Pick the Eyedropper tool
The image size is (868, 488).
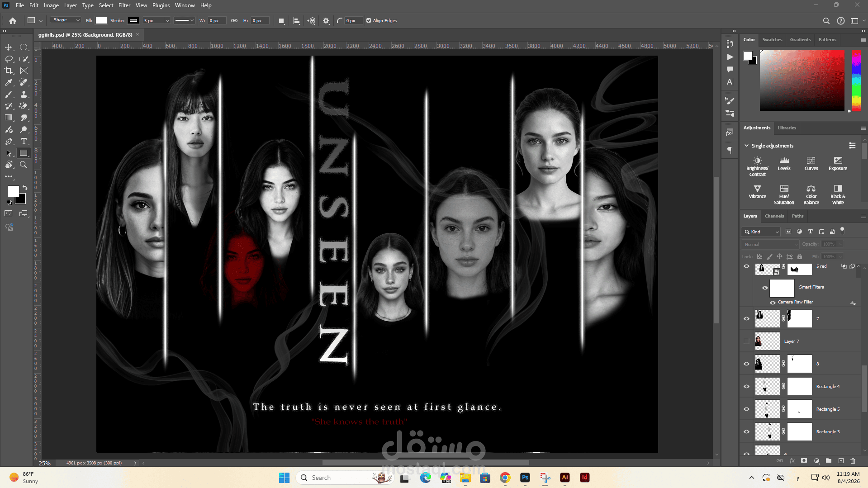9,82
